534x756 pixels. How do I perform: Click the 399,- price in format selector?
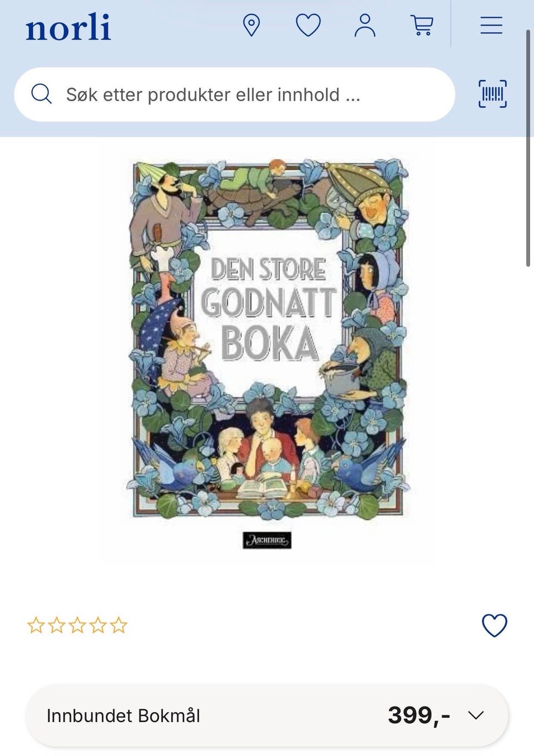tap(419, 715)
